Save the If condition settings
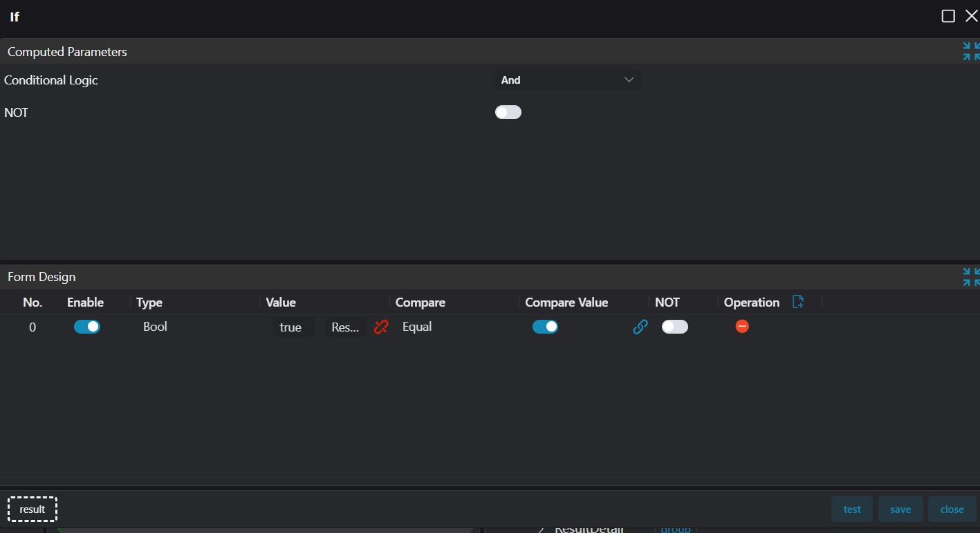 [x=900, y=509]
